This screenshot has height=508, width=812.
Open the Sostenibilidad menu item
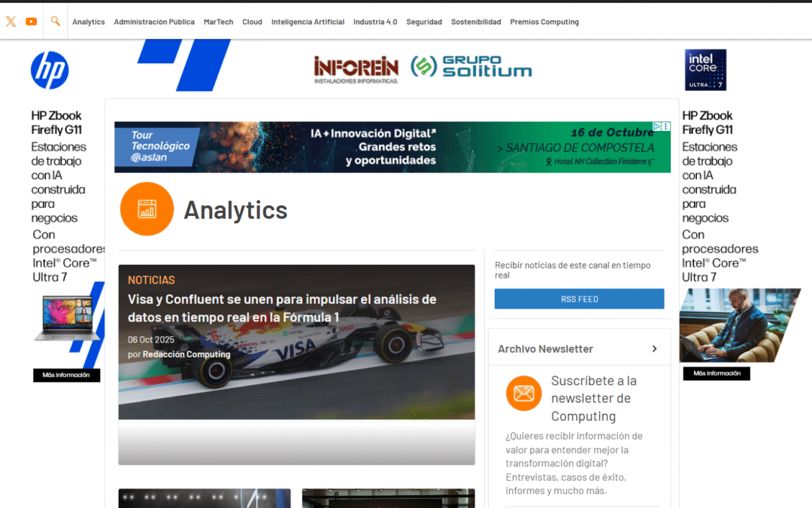pyautogui.click(x=476, y=22)
